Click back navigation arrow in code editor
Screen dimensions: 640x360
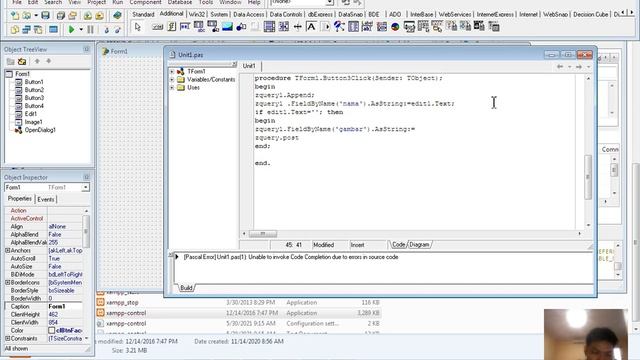click(560, 67)
